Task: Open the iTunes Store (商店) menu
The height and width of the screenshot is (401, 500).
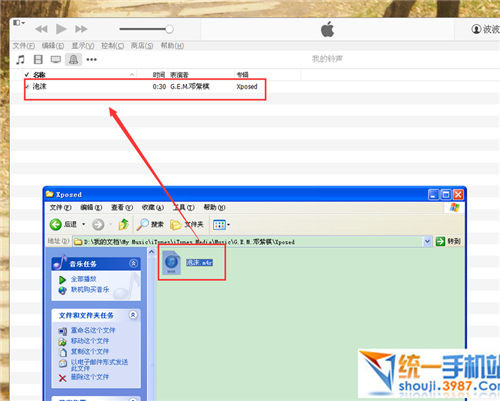Action: pos(142,45)
